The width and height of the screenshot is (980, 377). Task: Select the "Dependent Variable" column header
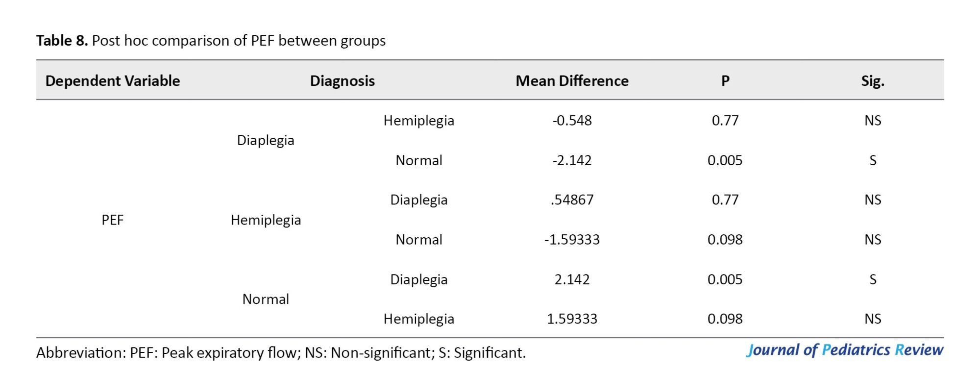coord(112,81)
